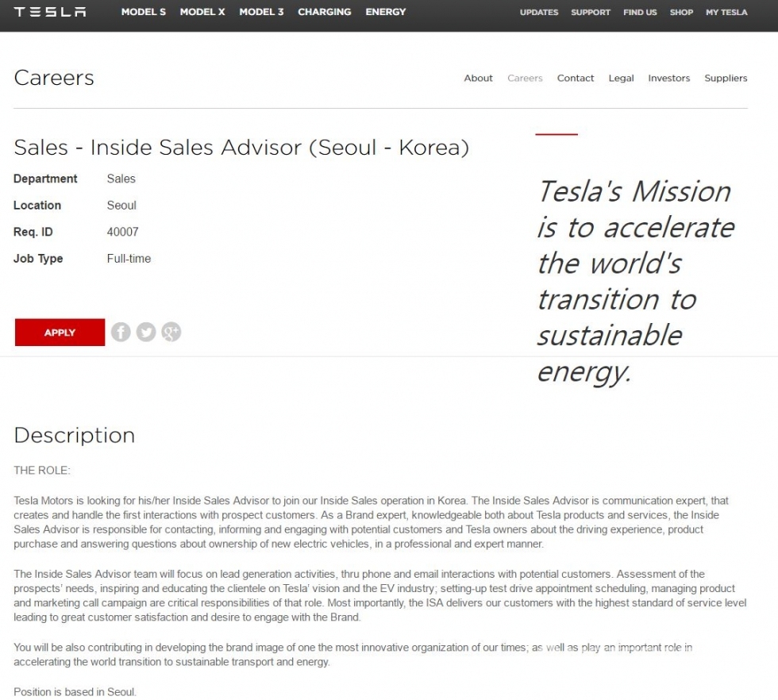Navigate to Energy in header
The width and height of the screenshot is (778, 700).
(x=386, y=12)
